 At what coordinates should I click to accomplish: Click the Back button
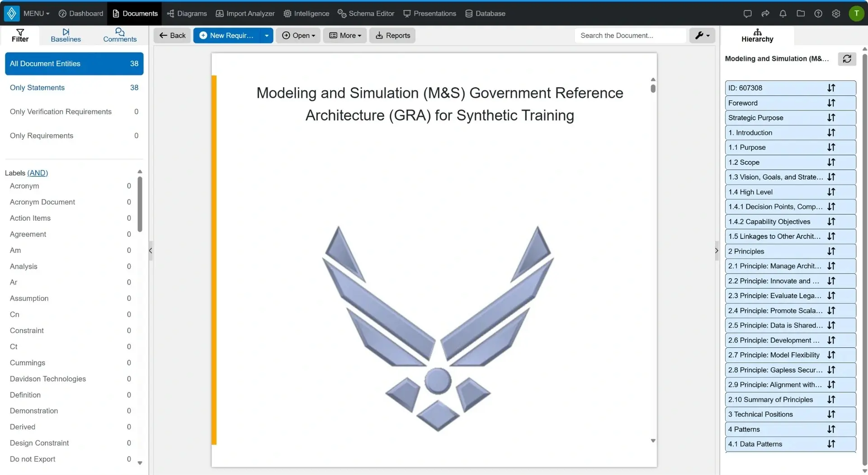point(172,35)
